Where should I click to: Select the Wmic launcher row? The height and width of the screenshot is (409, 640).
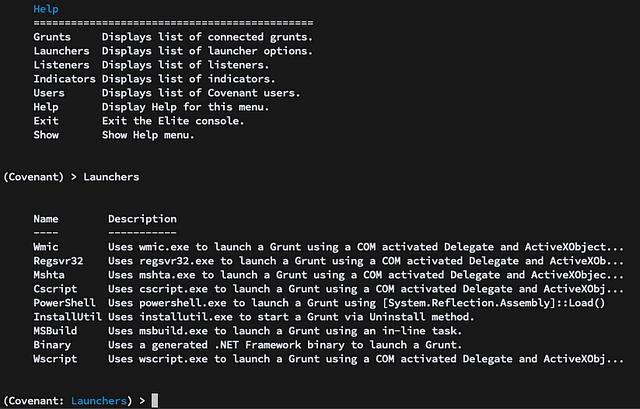[x=329, y=247]
